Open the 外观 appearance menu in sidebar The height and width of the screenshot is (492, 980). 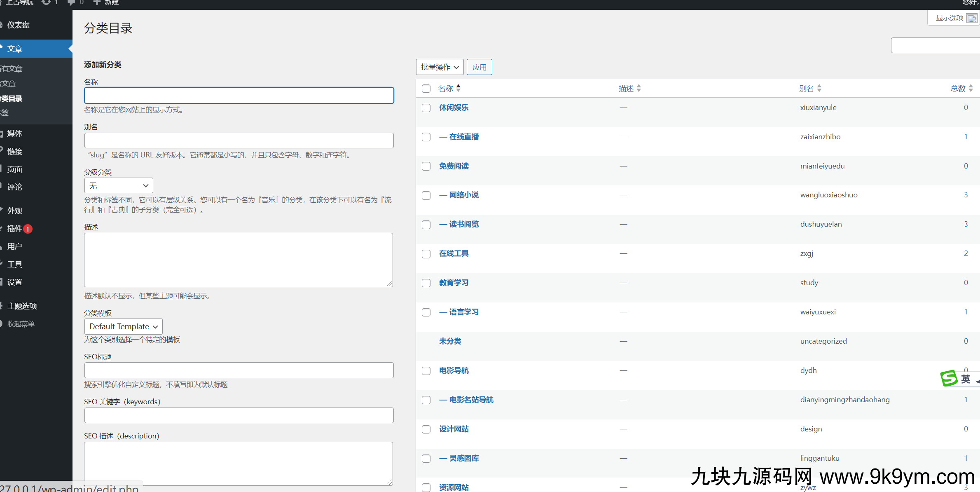14,211
